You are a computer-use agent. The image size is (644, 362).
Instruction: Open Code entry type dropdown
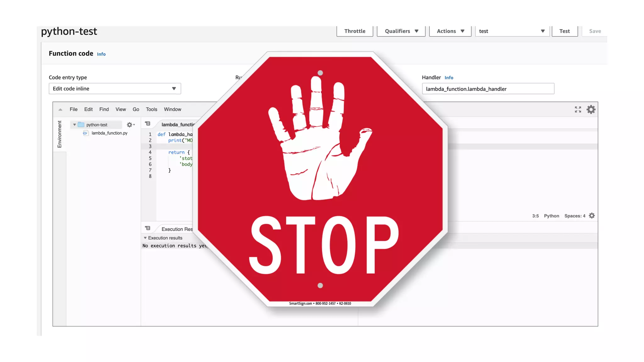coord(115,89)
